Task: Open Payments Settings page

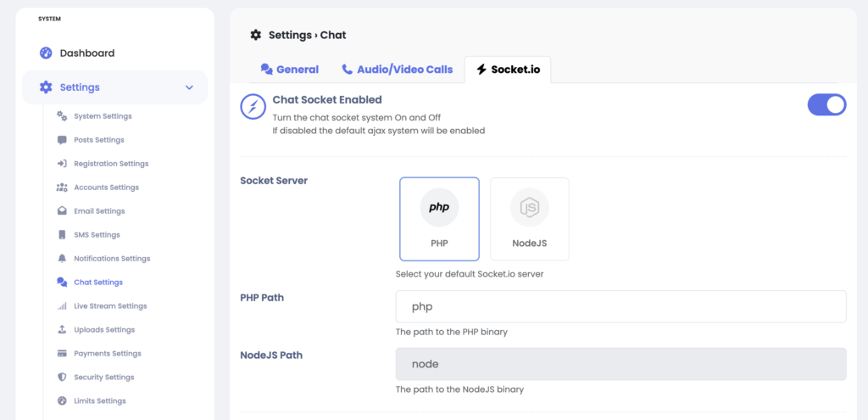Action: click(x=108, y=354)
